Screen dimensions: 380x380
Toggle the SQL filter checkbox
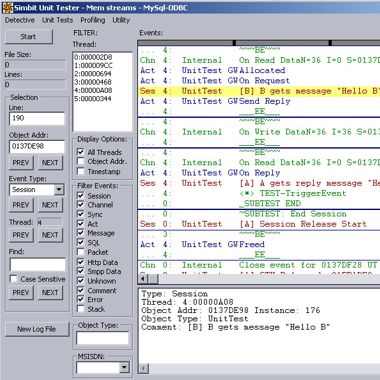(81, 242)
